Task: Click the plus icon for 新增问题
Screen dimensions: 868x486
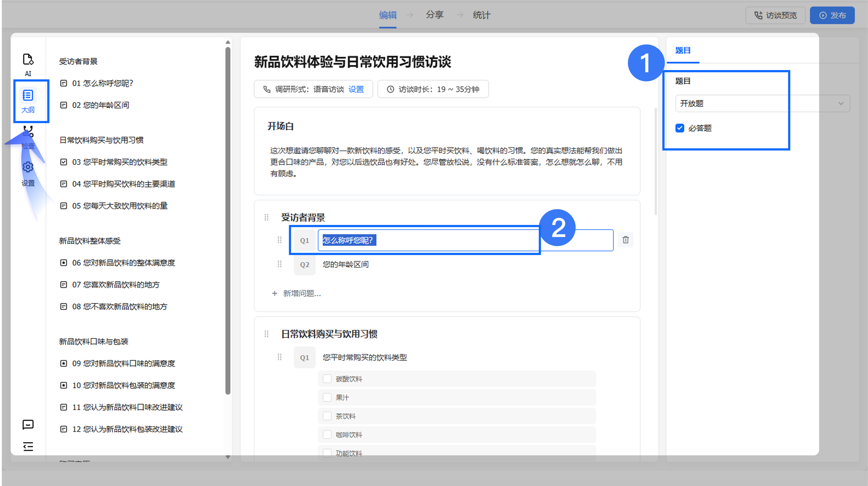Action: 275,293
